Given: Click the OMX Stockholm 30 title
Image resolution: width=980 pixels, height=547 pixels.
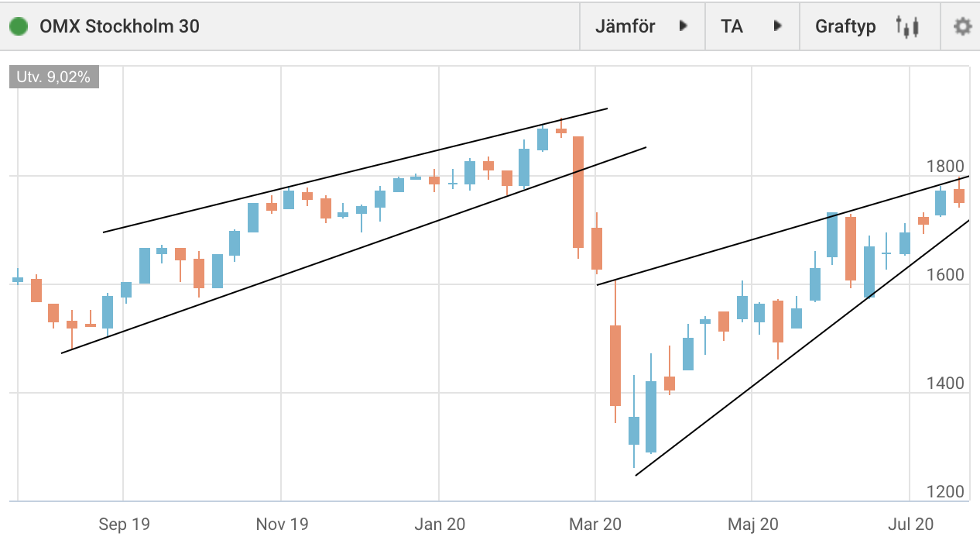Looking at the screenshot, I should [119, 26].
